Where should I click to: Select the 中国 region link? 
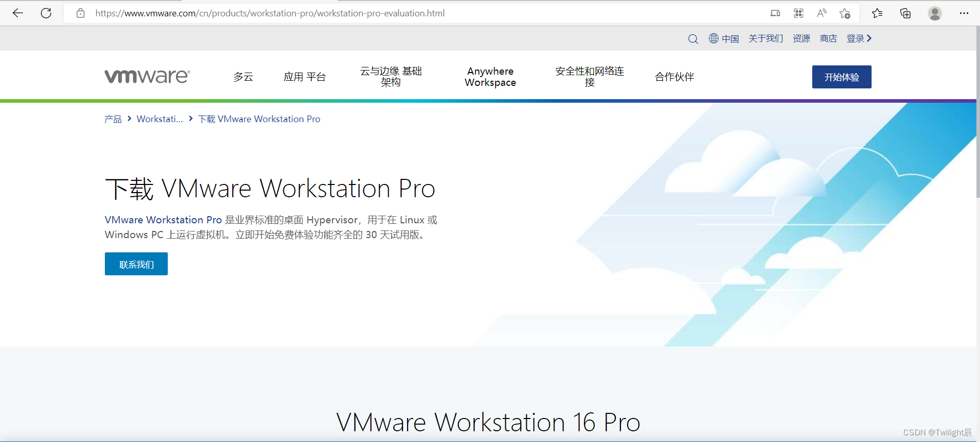[x=730, y=39]
